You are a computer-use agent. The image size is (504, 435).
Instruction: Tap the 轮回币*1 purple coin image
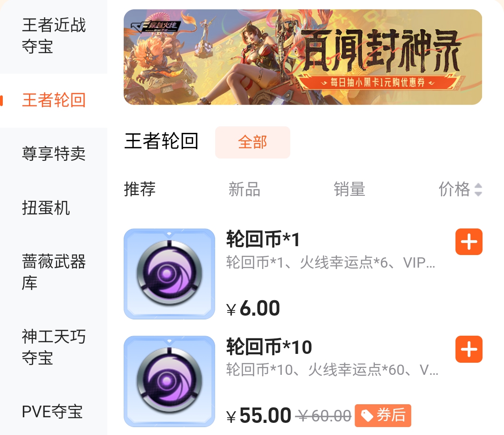169,274
